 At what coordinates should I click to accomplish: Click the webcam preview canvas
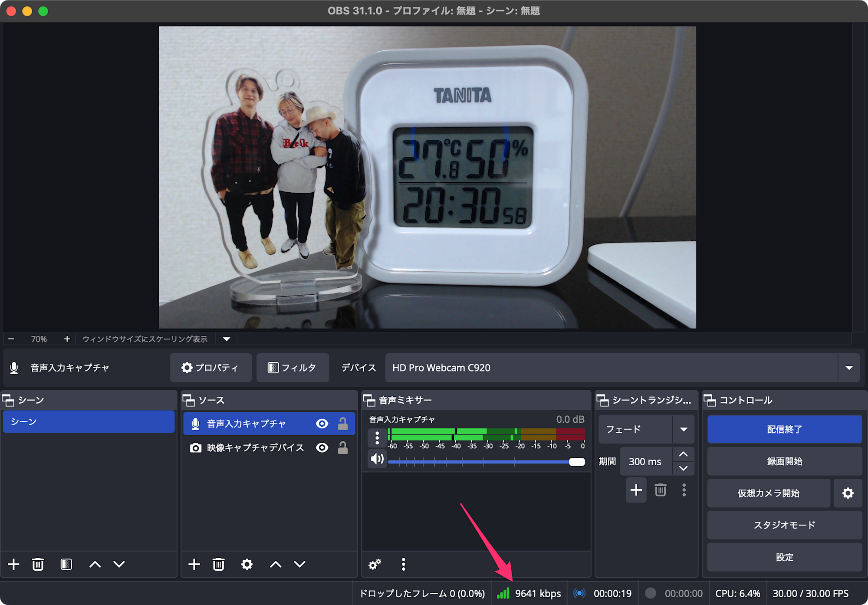tap(427, 177)
